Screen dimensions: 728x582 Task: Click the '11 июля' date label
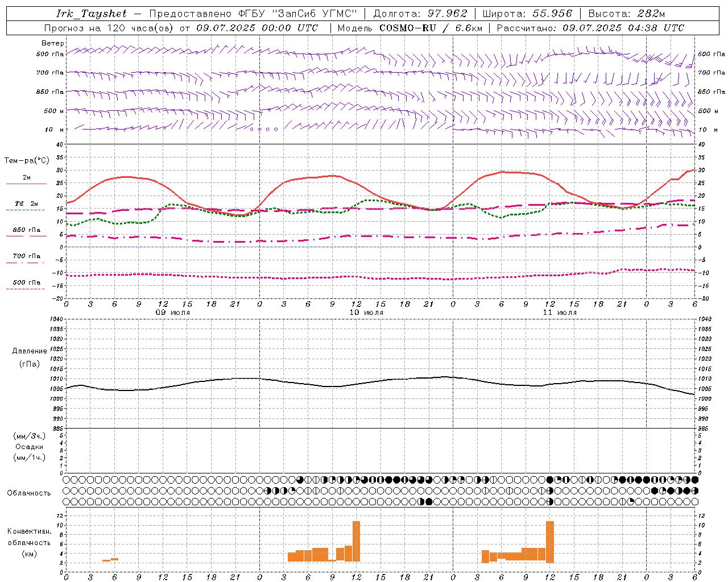click(560, 313)
